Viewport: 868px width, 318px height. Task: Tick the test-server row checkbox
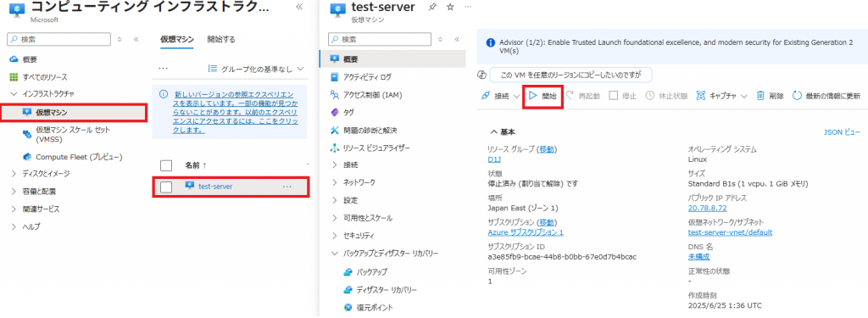[x=165, y=187]
